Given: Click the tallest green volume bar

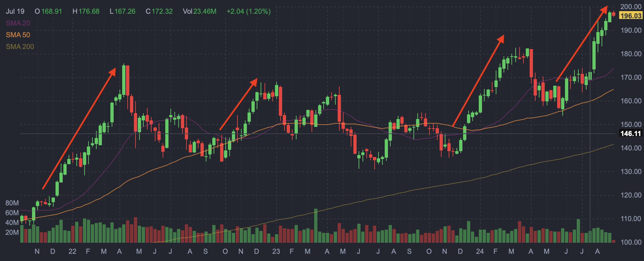Looking at the screenshot, I should click(316, 226).
